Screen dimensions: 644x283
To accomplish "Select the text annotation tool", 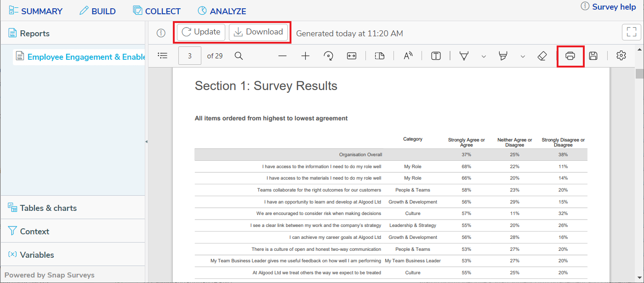I will (x=435, y=55).
